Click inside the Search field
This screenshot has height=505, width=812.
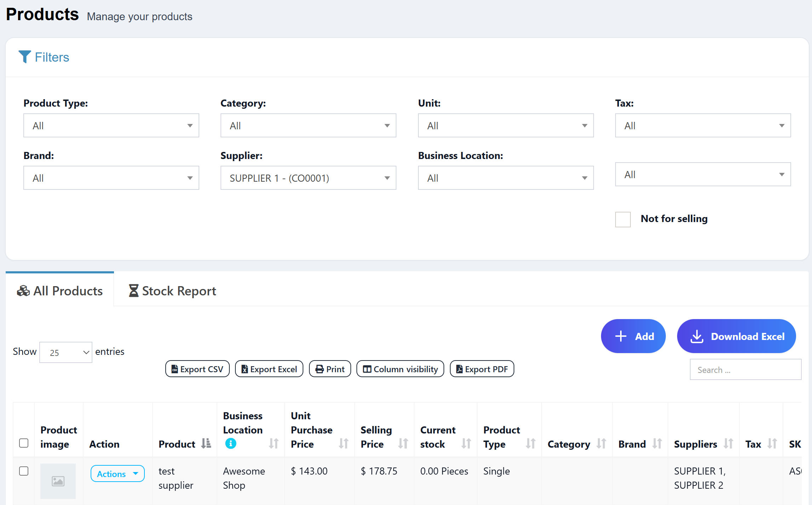745,369
